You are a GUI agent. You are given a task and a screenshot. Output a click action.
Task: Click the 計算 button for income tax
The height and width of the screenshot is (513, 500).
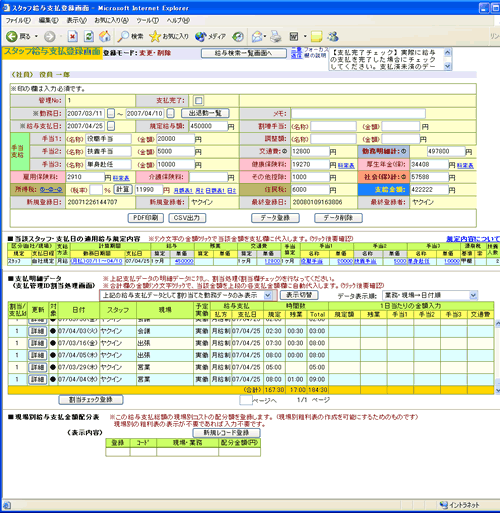(x=123, y=189)
